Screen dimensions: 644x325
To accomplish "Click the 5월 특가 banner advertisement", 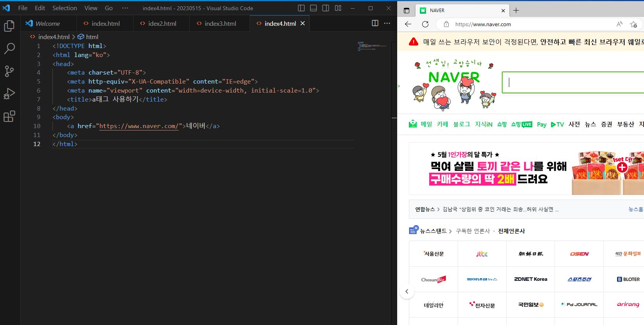I will click(x=526, y=169).
